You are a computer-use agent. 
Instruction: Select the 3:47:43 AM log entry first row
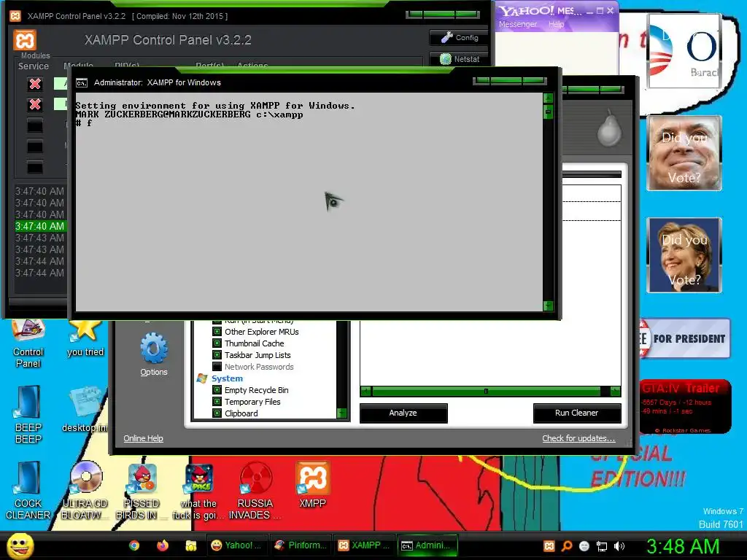tap(40, 238)
